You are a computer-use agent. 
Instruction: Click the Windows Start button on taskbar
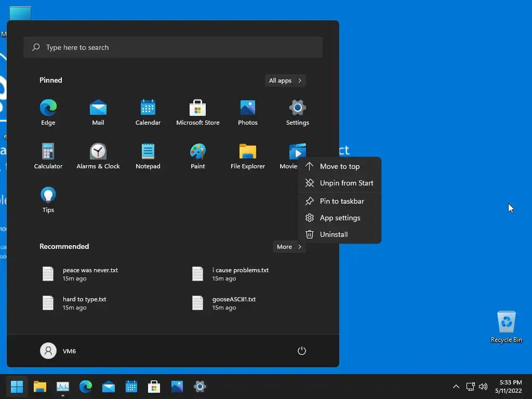[17, 387]
